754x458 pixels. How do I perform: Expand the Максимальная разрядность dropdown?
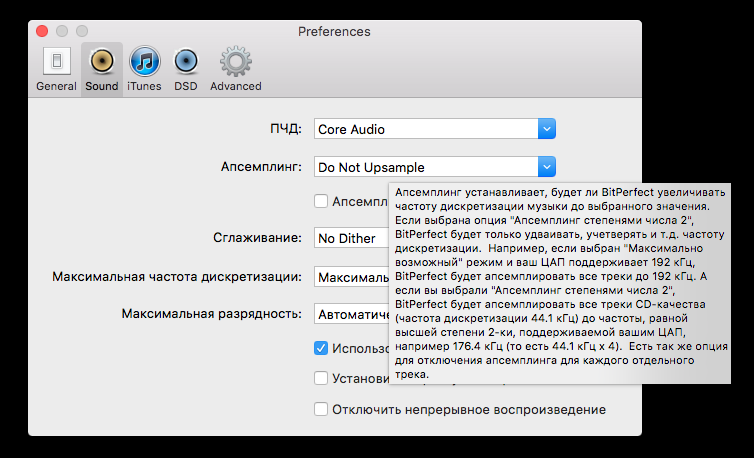click(350, 314)
